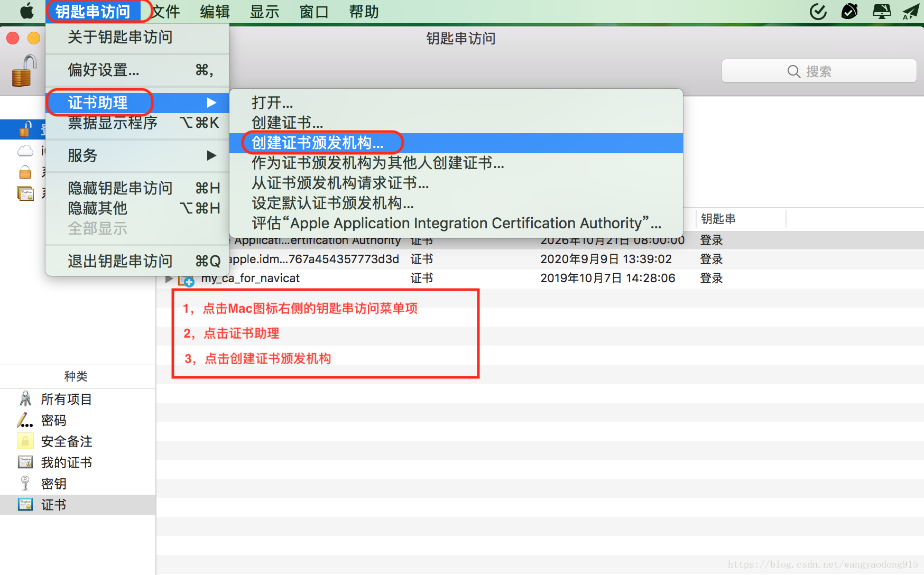Expand the 证书助理 submenu arrow
The image size is (924, 575).
(211, 103)
